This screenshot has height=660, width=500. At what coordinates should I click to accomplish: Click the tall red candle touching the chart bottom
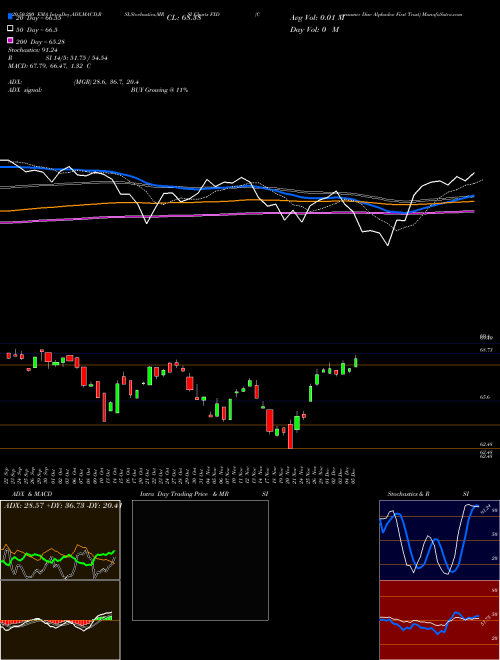coord(290,436)
